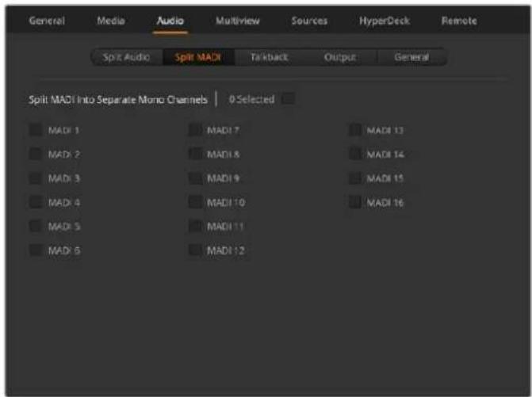Check the MADI 12 box
The image size is (532, 397).
(195, 250)
